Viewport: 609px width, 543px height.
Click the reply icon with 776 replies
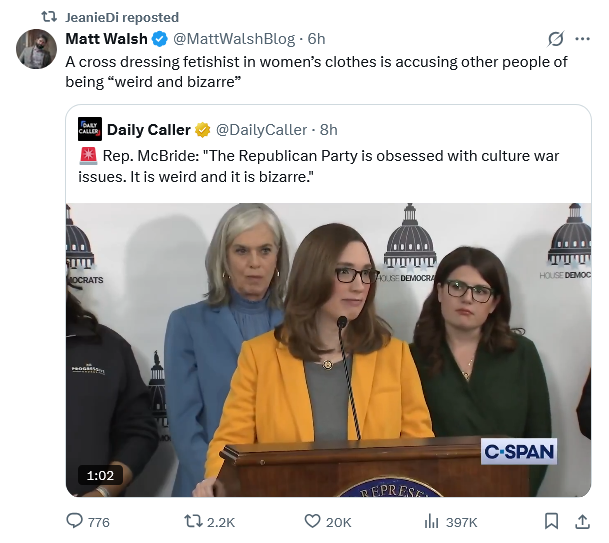pos(74,521)
